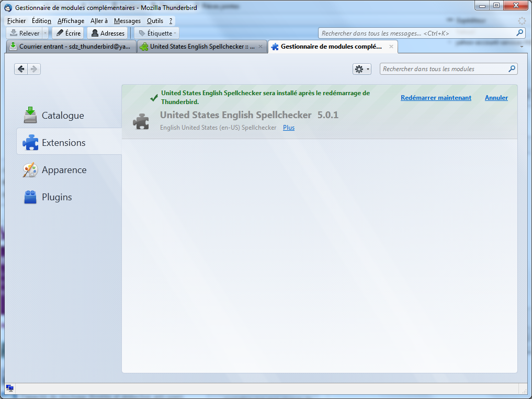
Task: Switch to Courrier entrant tab
Action: (71, 47)
